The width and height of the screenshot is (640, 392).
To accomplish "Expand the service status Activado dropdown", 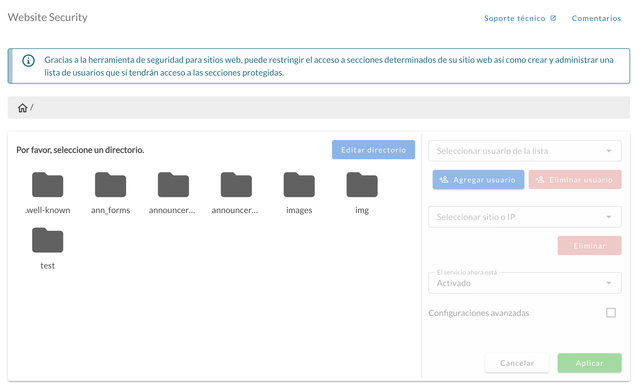I will [x=525, y=283].
